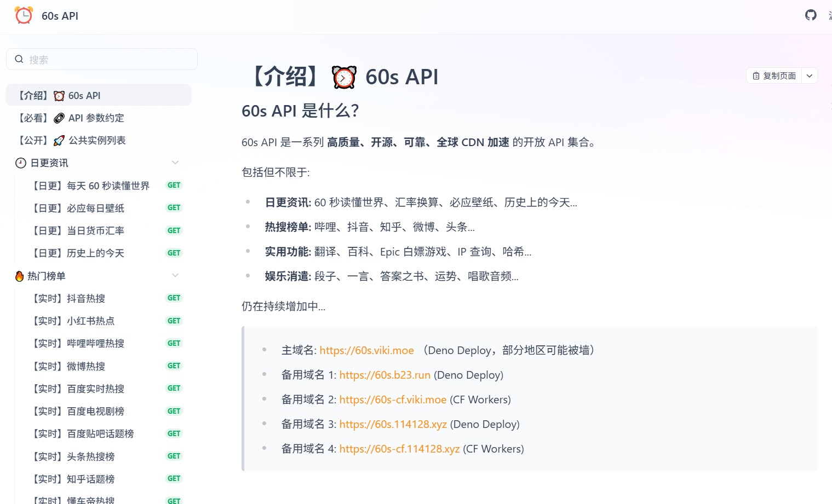Click the clipboard icon in the 复制页面 button

click(x=756, y=76)
